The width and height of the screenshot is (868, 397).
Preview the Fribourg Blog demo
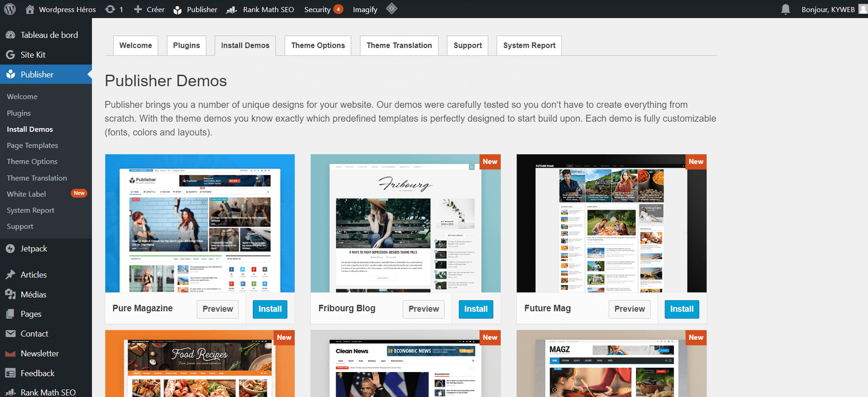pos(424,309)
